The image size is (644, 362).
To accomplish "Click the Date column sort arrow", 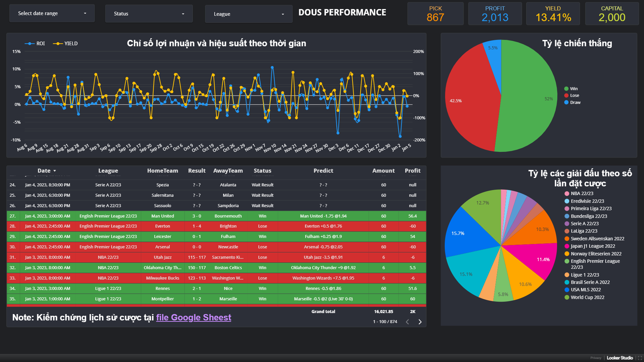I will (x=55, y=171).
